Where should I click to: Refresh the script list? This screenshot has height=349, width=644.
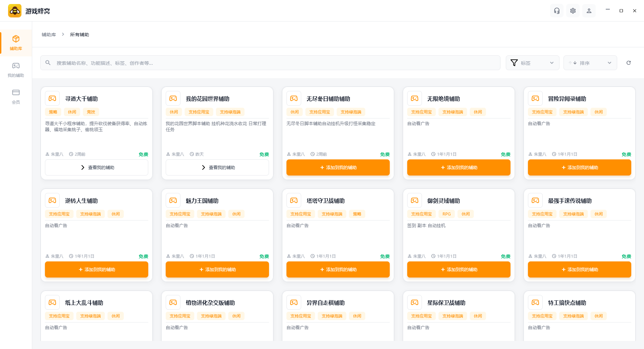[629, 63]
